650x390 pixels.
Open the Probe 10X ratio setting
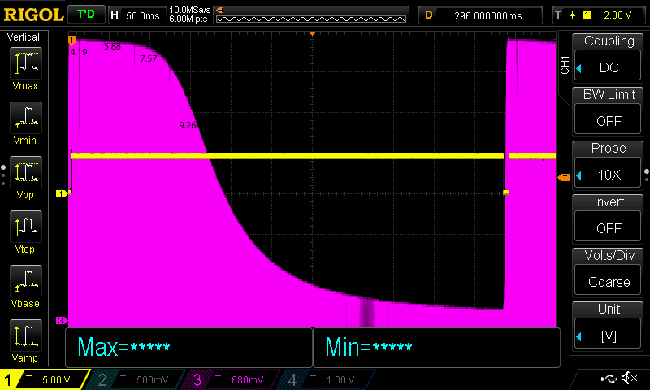click(607, 165)
